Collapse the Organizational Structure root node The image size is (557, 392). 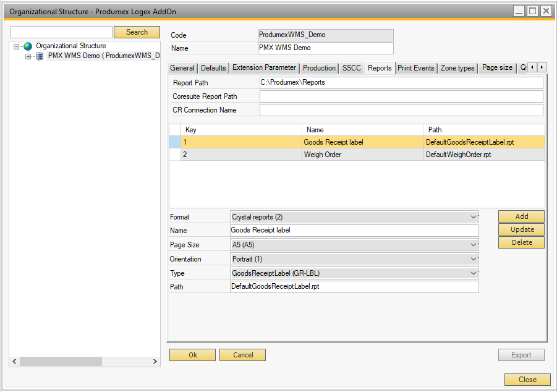coord(17,46)
